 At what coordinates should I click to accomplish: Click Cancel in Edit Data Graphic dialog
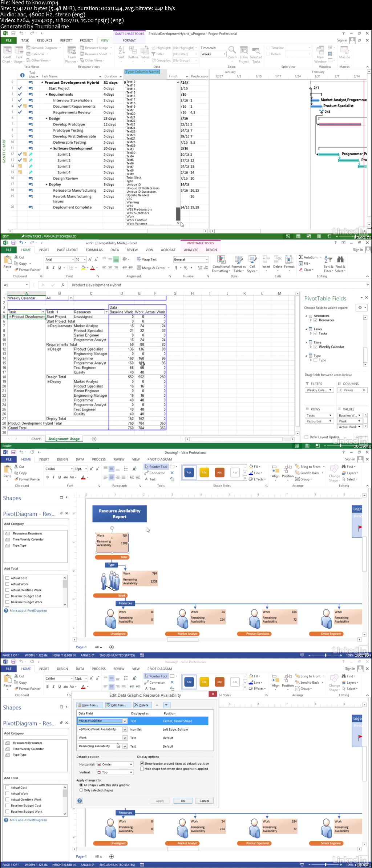[x=204, y=800]
